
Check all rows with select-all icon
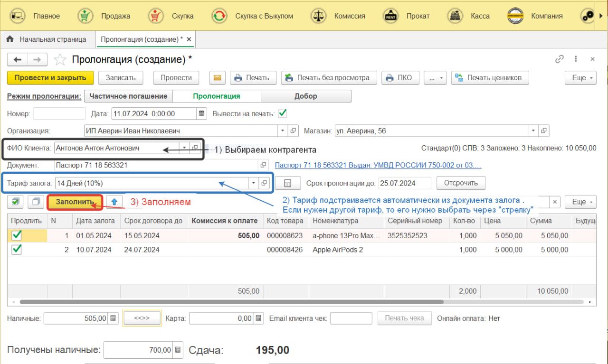(16, 202)
